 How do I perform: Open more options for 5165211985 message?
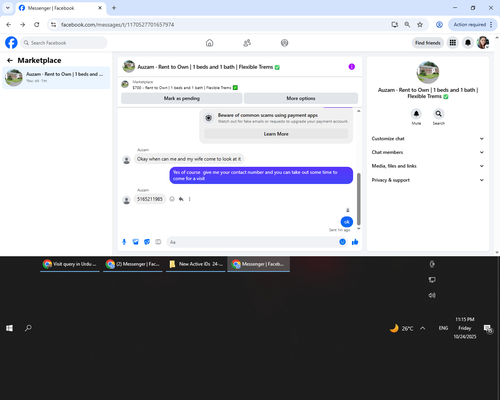point(190,199)
